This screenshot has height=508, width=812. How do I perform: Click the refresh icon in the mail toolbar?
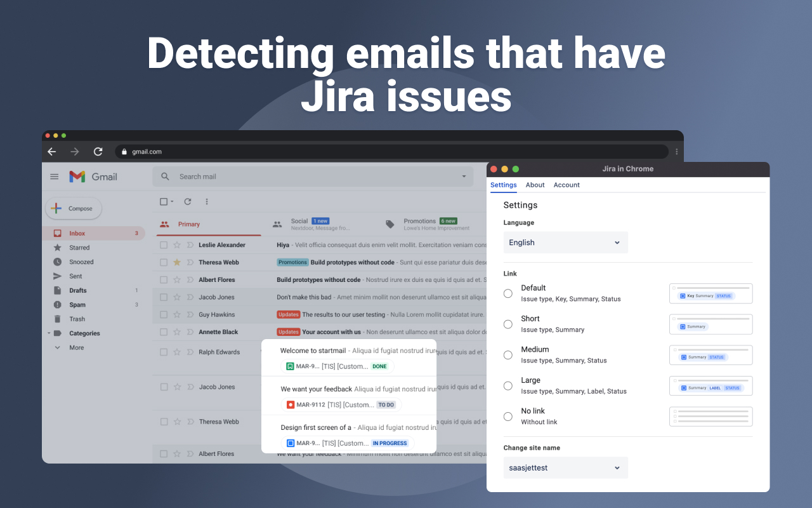[188, 201]
